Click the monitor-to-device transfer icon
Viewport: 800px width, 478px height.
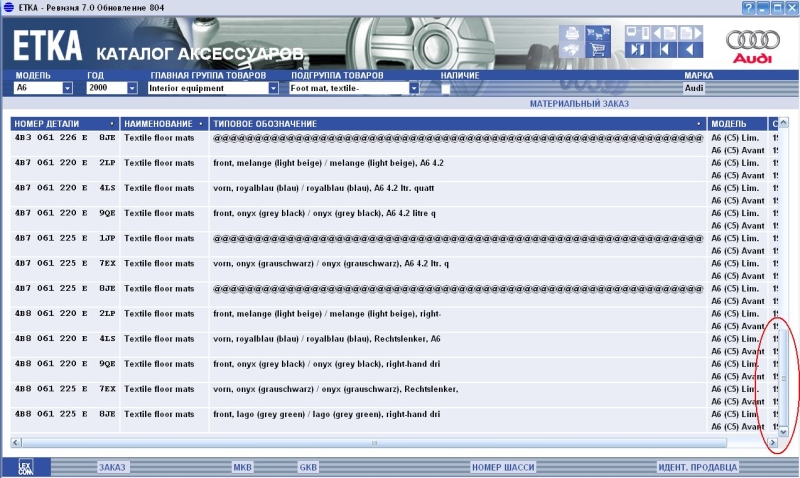[x=638, y=34]
